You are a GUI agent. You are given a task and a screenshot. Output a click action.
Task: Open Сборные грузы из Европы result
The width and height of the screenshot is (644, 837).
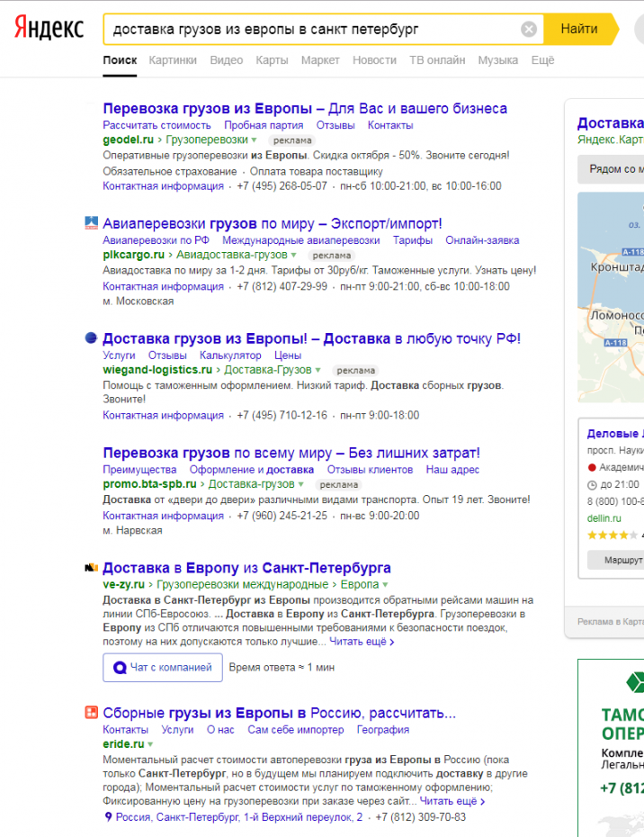pos(280,713)
